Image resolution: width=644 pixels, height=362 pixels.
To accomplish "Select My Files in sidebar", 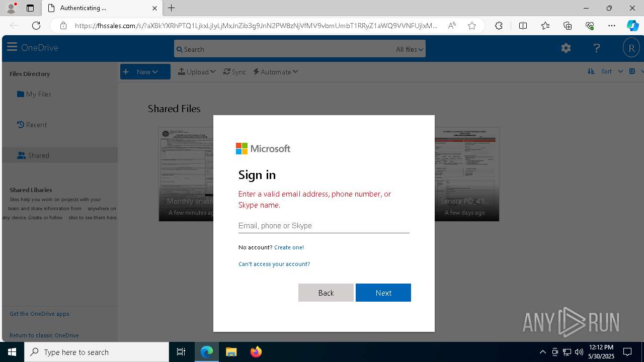I will [x=34, y=94].
